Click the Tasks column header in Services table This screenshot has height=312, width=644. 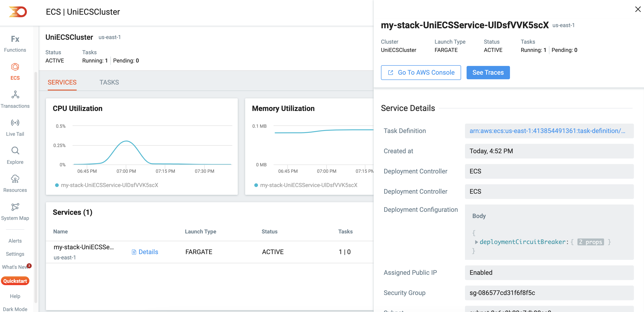point(345,231)
